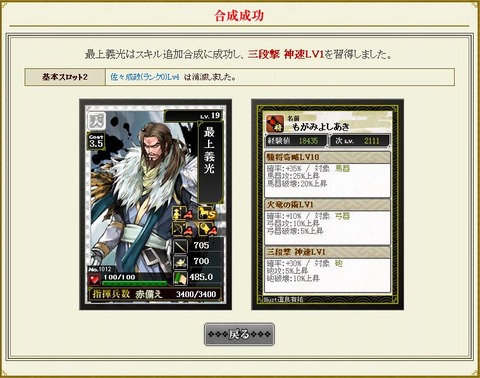This screenshot has height=378, width=480.
Task: Open the 佐々成政 card link
Action: click(x=145, y=77)
